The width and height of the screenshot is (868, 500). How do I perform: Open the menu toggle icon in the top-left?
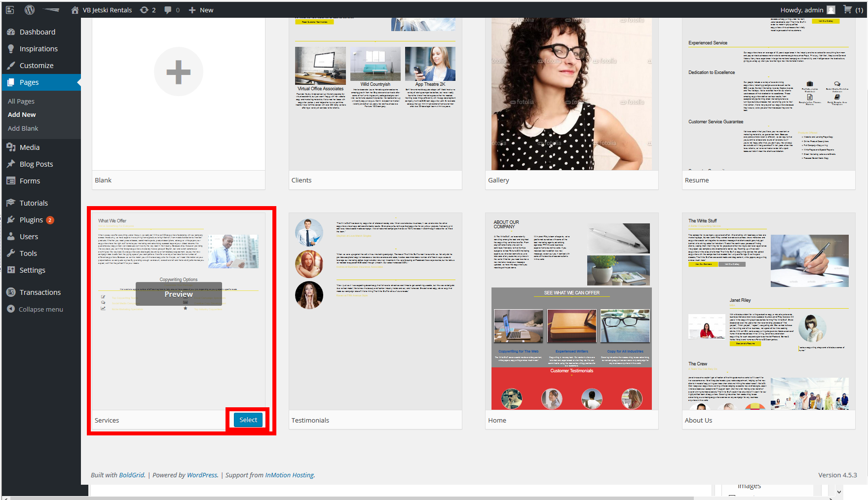pyautogui.click(x=10, y=10)
